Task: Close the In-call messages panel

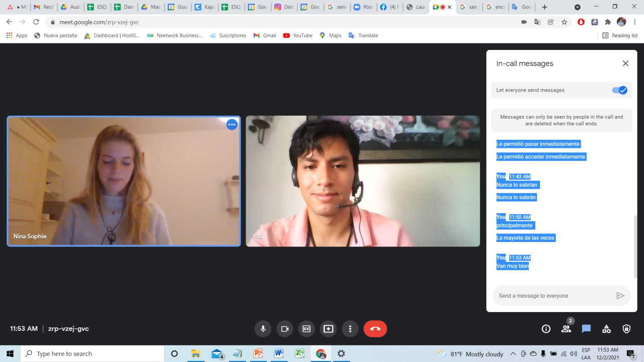Action: pos(625,63)
